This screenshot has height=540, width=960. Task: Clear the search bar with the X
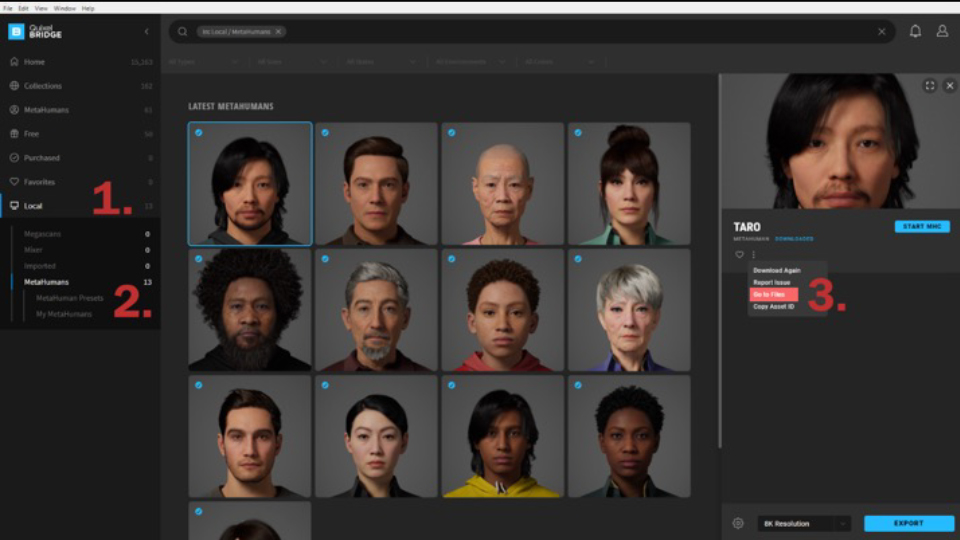point(882,31)
